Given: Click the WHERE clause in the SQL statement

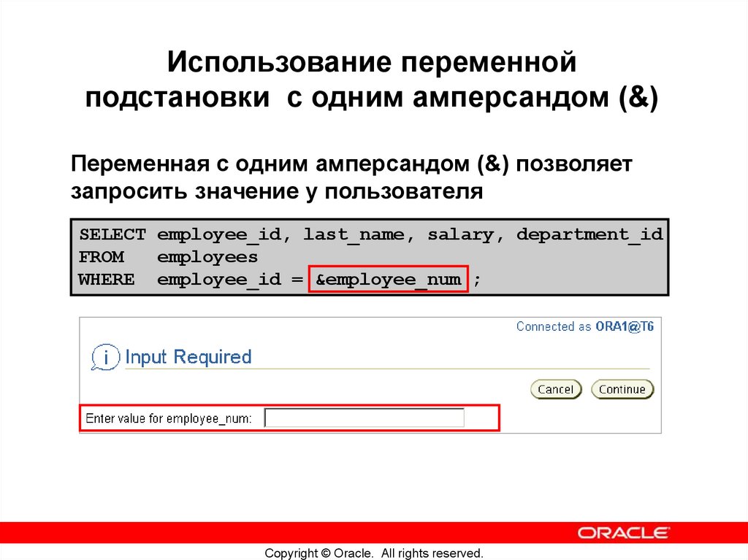Looking at the screenshot, I should pos(105,279).
